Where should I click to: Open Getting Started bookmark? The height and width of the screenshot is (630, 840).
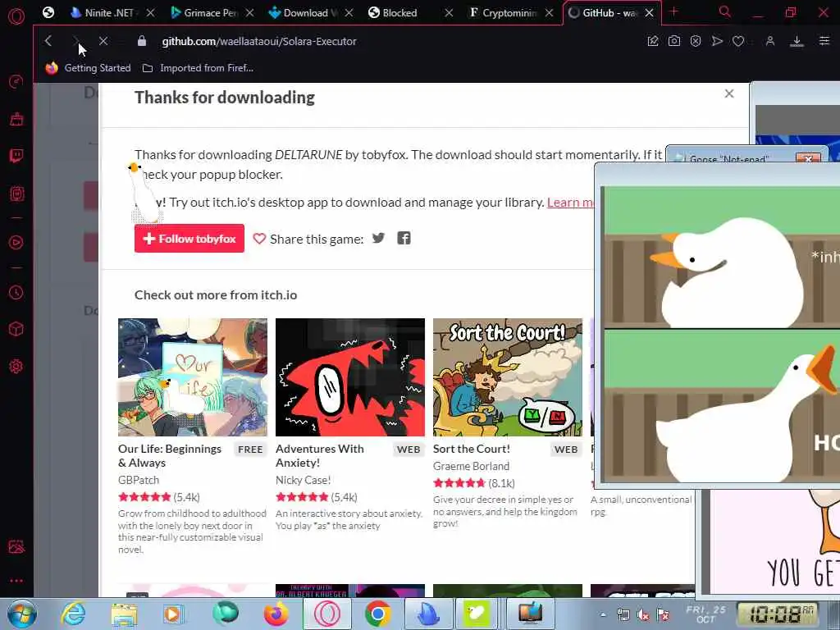point(88,68)
